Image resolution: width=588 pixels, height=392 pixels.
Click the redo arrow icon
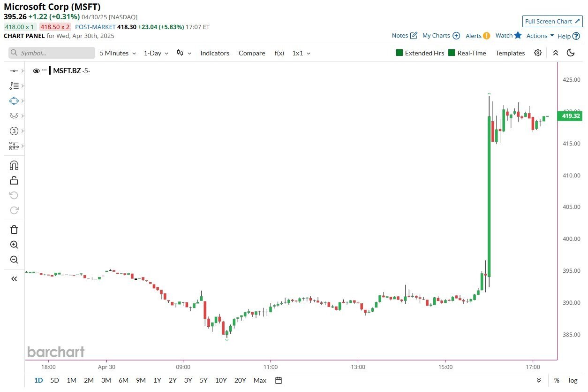point(14,210)
